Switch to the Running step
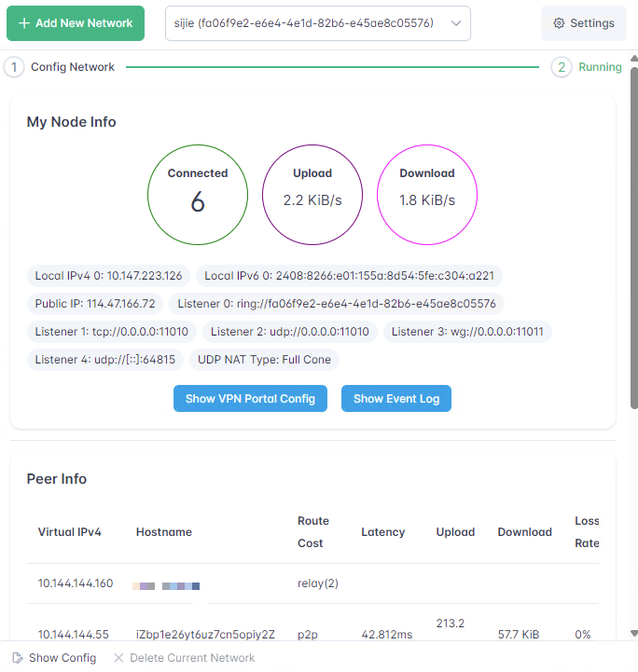The image size is (638, 672). pyautogui.click(x=600, y=67)
